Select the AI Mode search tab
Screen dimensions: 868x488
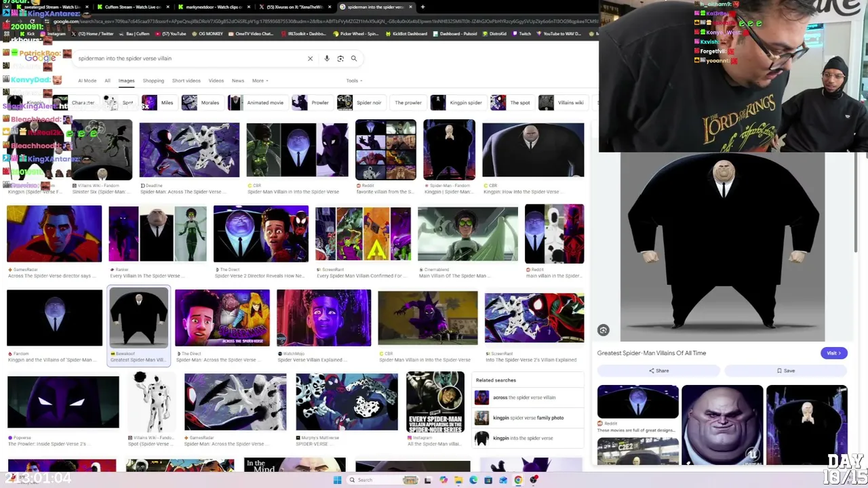coord(87,81)
